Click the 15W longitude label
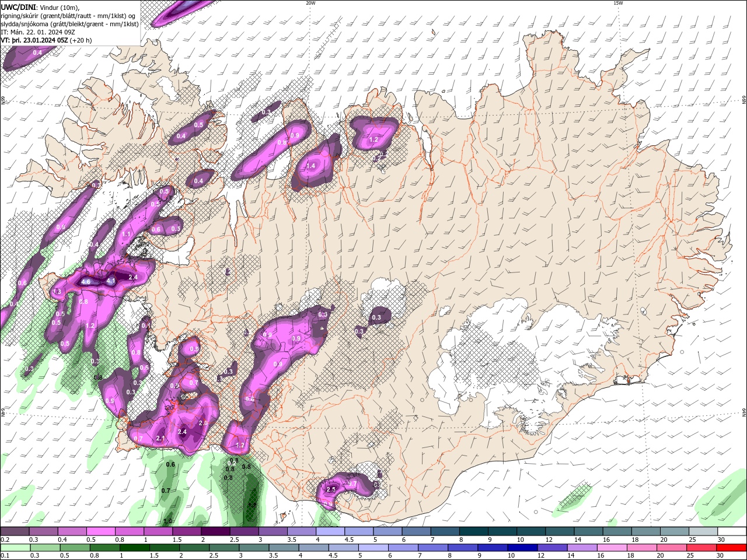 tap(618, 3)
